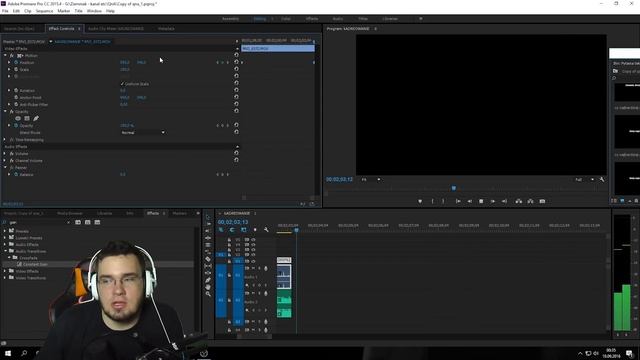Switch to the Effect Controls tab
Image resolution: width=640 pixels, height=360 pixels.
coord(62,29)
